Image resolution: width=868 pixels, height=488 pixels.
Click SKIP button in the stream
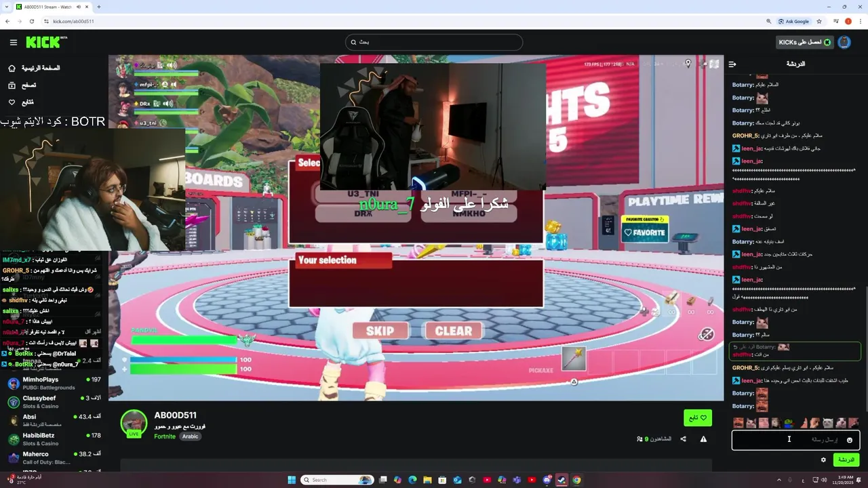tap(380, 331)
